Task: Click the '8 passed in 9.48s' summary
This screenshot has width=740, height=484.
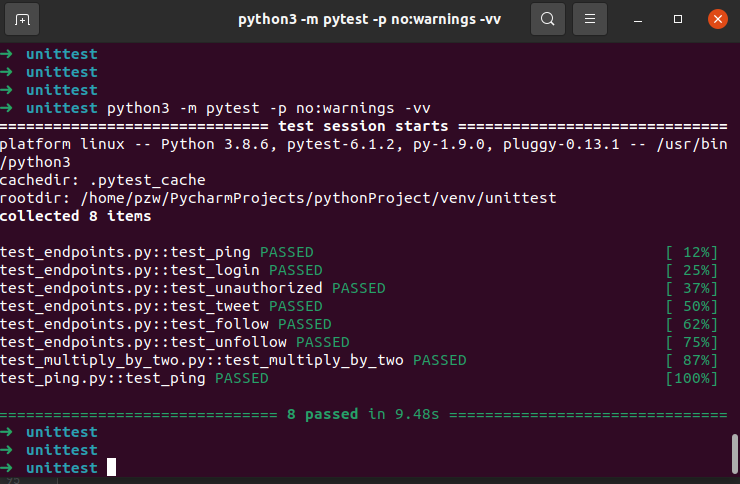Action: click(363, 414)
